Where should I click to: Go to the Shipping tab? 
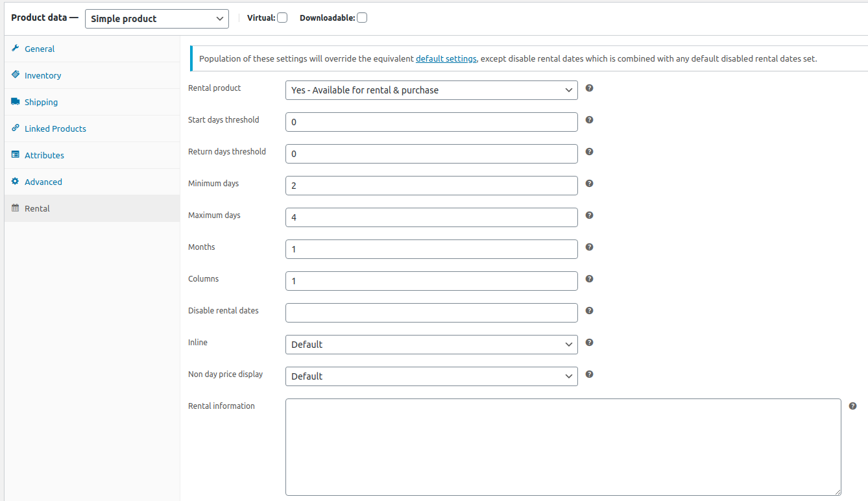41,103
